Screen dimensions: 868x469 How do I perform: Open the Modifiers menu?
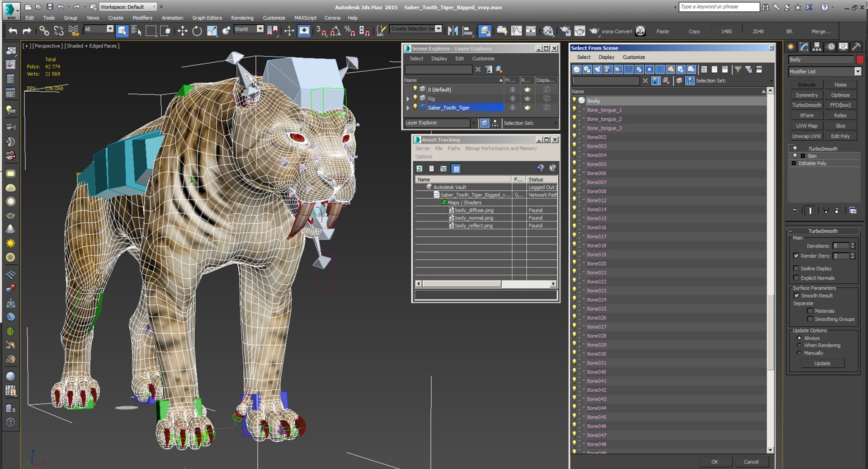(x=142, y=18)
